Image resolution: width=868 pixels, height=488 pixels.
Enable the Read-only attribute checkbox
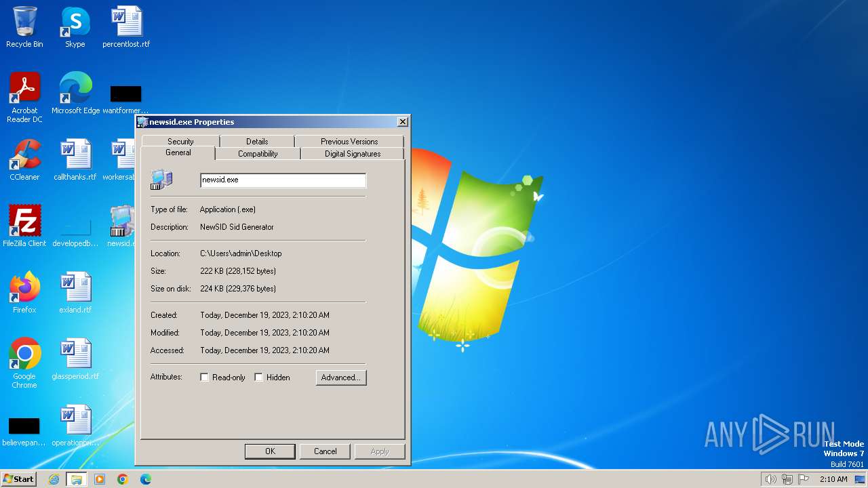(x=204, y=378)
